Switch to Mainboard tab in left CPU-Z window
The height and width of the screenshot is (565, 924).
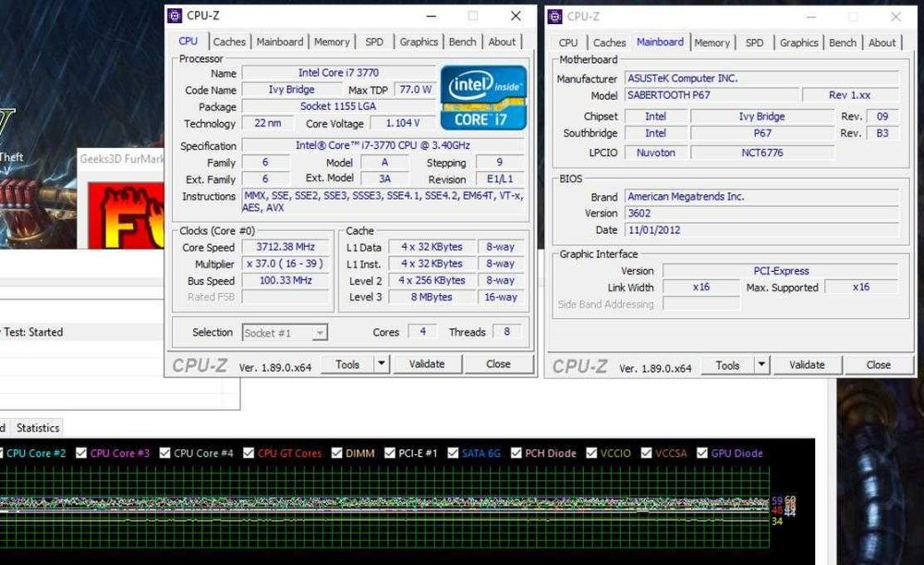point(280,42)
